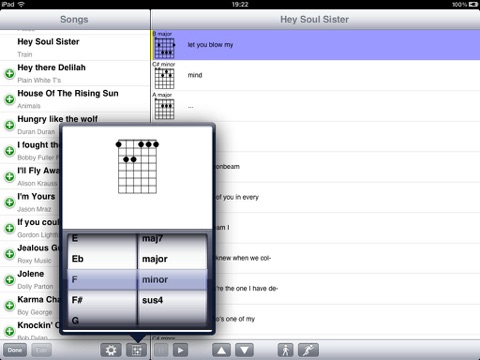Select the walking speed icon

(286, 350)
